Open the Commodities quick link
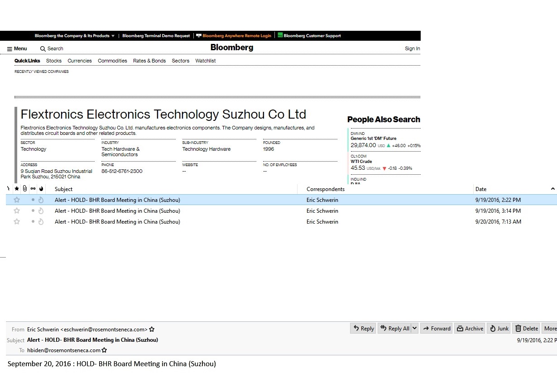Image resolution: width=557 pixels, height=392 pixels. coord(112,61)
